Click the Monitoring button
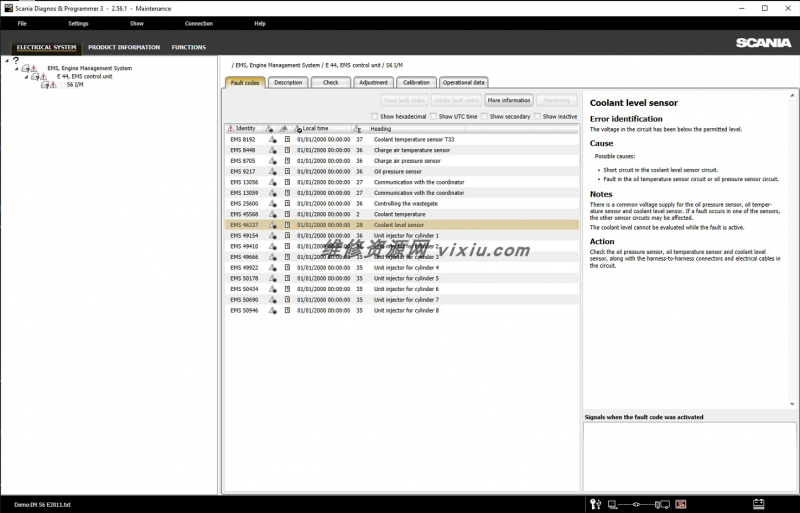Image resolution: width=800 pixels, height=513 pixels. [557, 101]
